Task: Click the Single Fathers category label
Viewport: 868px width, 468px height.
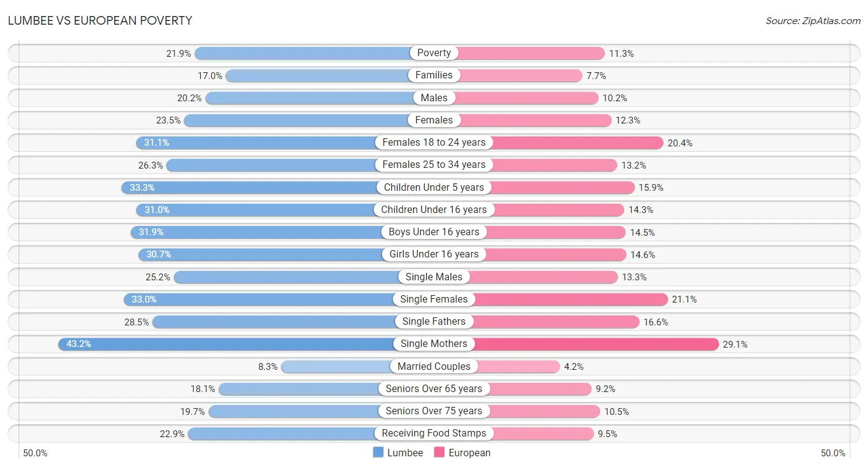Action: [434, 322]
